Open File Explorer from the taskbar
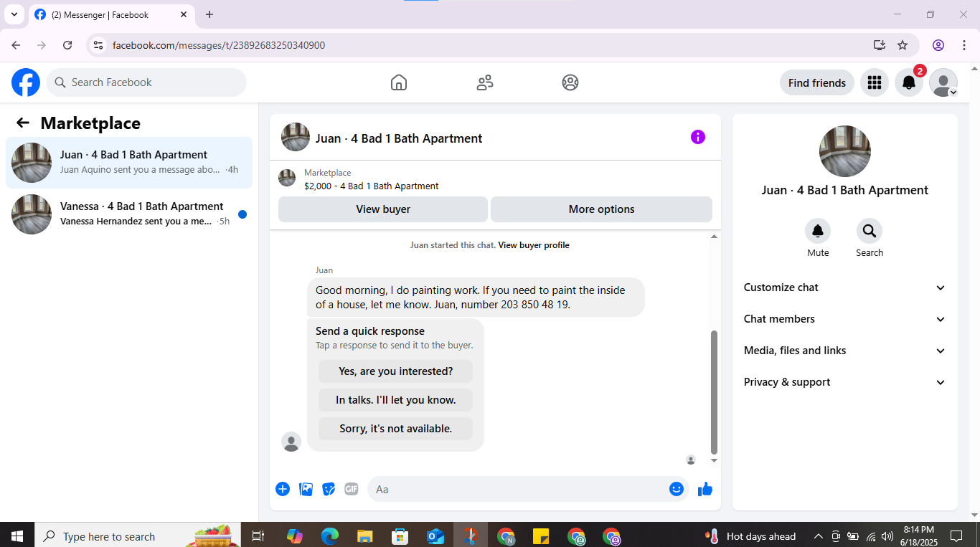980x547 pixels. click(x=365, y=536)
